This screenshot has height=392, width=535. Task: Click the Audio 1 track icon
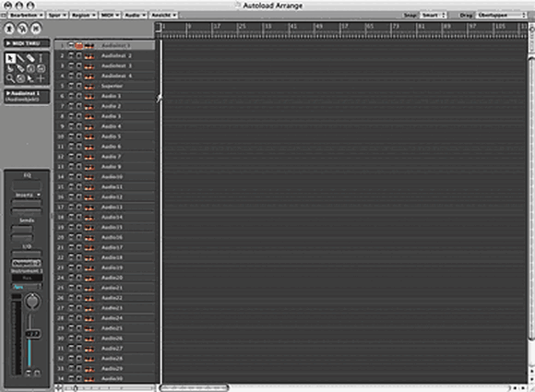click(x=89, y=97)
